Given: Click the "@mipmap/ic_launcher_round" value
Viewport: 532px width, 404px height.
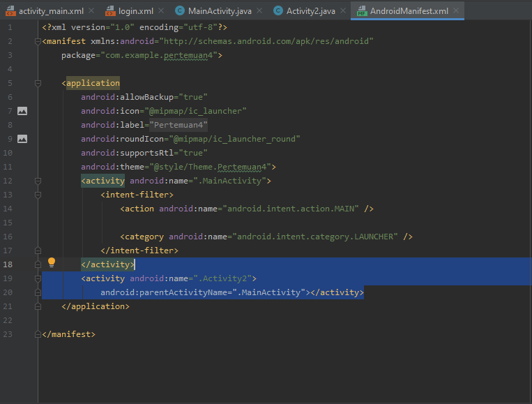Looking at the screenshot, I should [x=234, y=139].
